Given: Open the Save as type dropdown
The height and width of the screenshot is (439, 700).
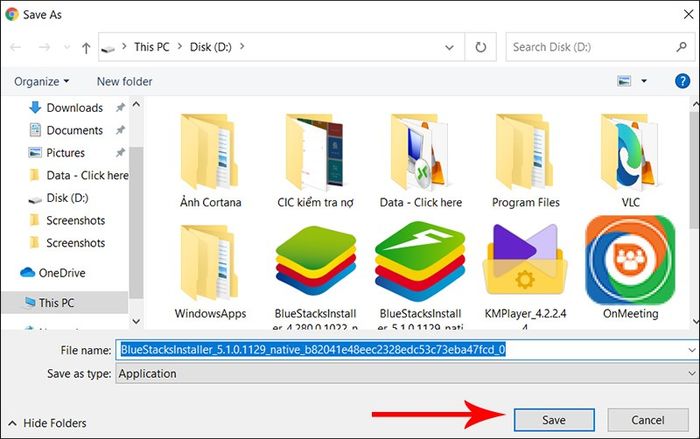Looking at the screenshot, I should point(407,373).
